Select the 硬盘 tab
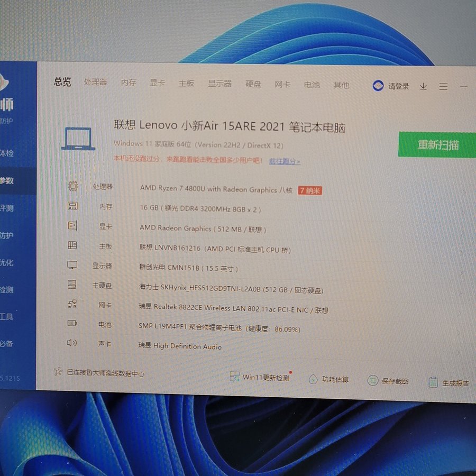This screenshot has height=476, width=476. tap(253, 84)
